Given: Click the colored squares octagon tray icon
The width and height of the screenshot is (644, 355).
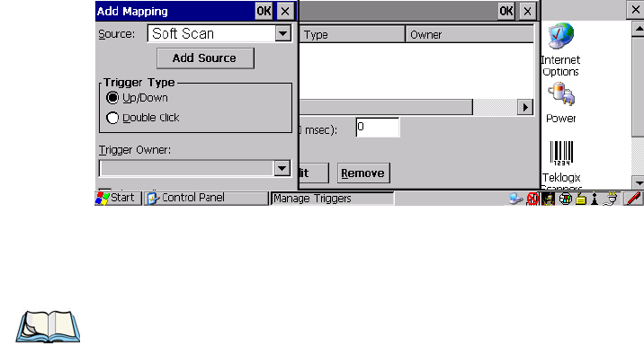Looking at the screenshot, I should point(566,199).
